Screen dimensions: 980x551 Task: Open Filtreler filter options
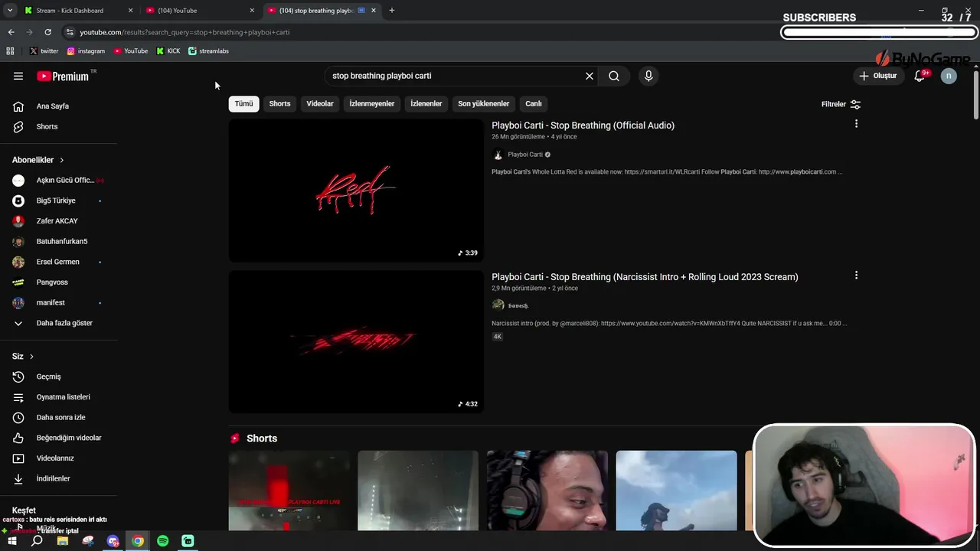[x=841, y=104]
